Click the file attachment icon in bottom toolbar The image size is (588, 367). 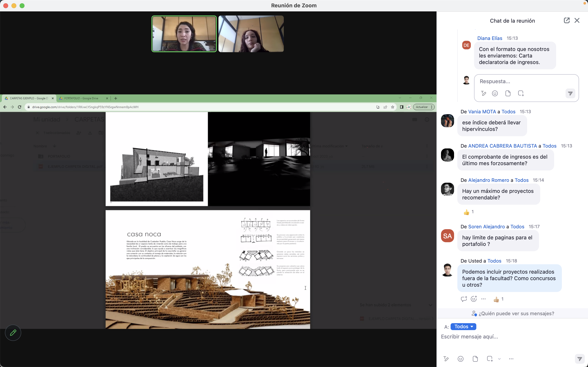click(475, 359)
